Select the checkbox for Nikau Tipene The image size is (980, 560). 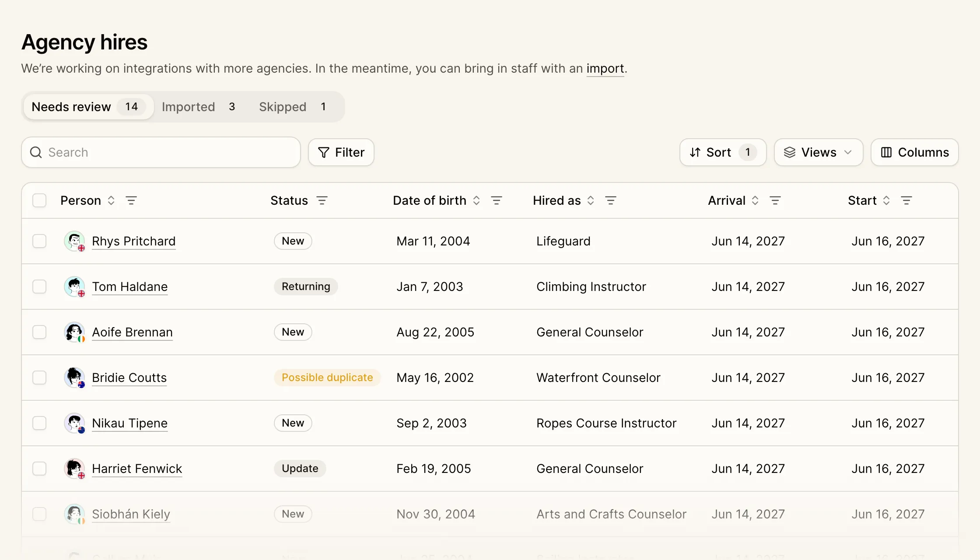[x=39, y=423]
